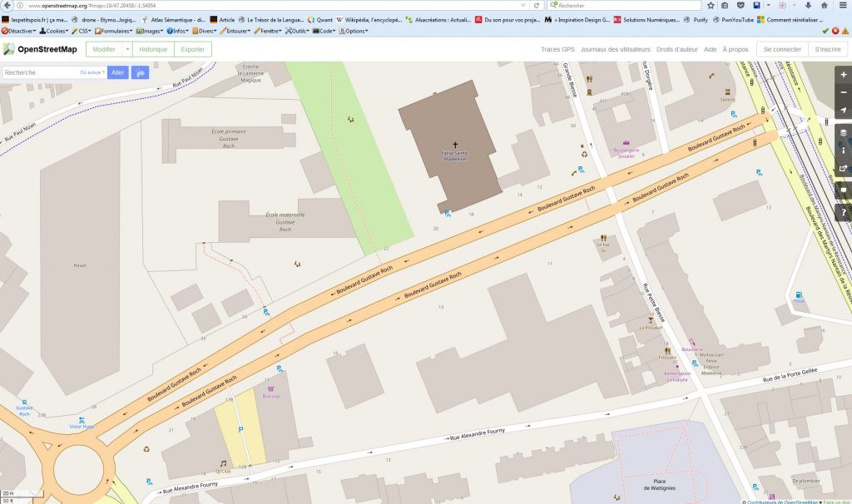Viewport: 852px width, 504px height.
Task: Open the directions route finder
Action: (x=141, y=73)
